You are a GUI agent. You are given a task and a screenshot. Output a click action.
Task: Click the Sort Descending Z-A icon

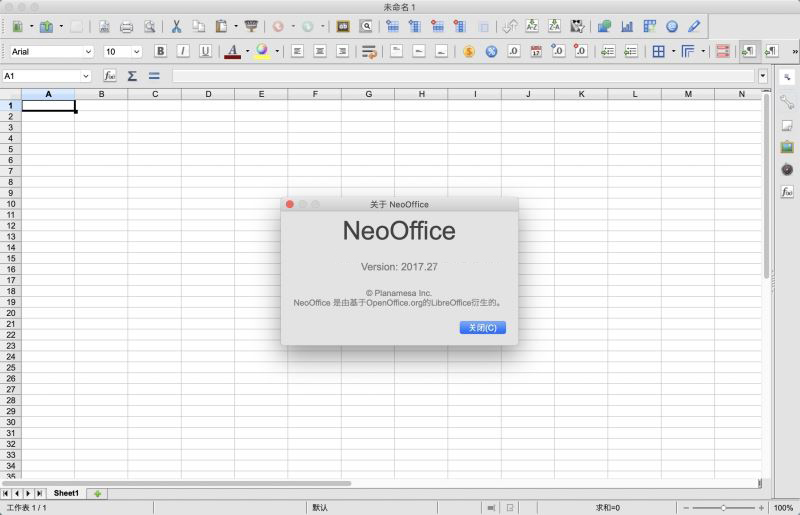coord(554,27)
